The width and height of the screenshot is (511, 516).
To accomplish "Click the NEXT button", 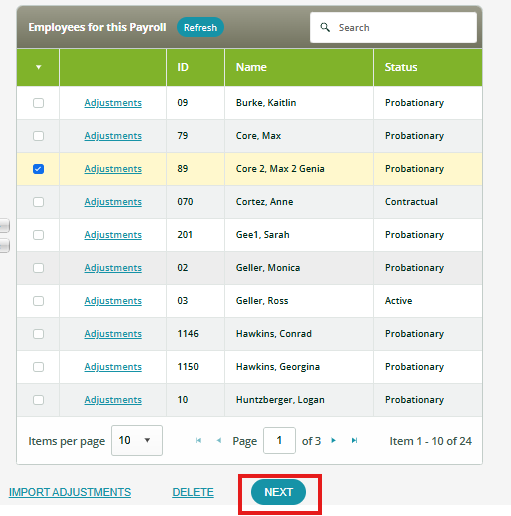I will click(x=278, y=492).
